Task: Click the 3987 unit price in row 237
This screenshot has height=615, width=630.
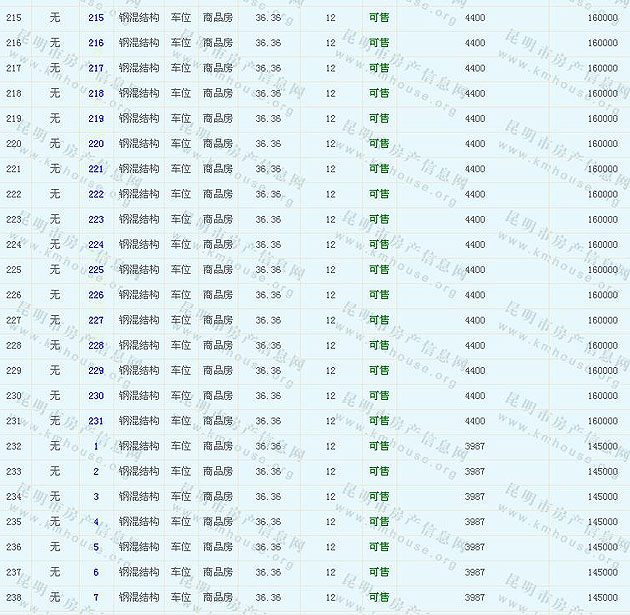Action: pyautogui.click(x=475, y=572)
